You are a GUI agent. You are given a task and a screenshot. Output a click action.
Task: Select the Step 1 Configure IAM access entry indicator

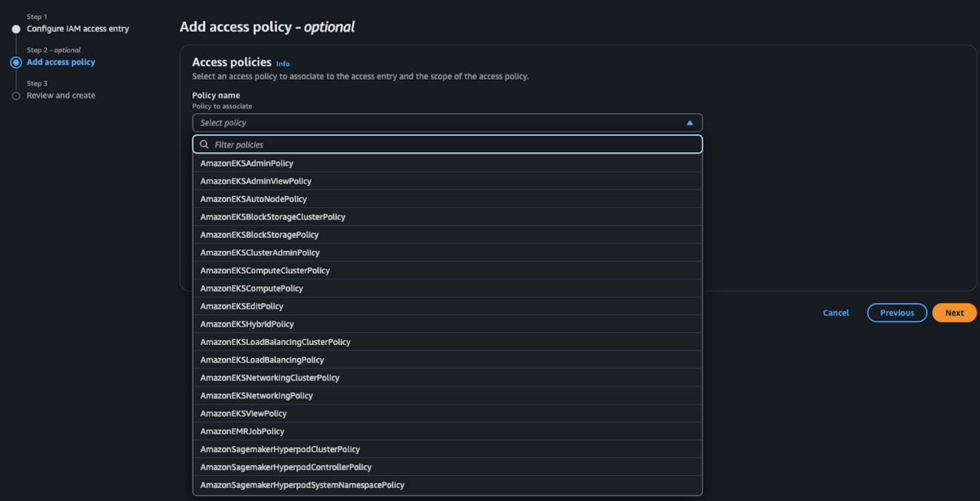click(16, 28)
